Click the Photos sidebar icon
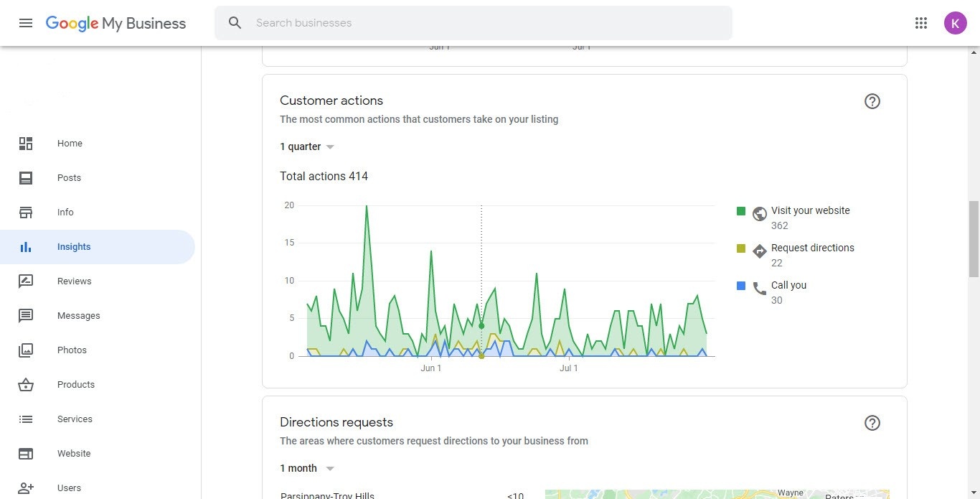Screen dimensions: 980x499 pyautogui.click(x=26, y=350)
